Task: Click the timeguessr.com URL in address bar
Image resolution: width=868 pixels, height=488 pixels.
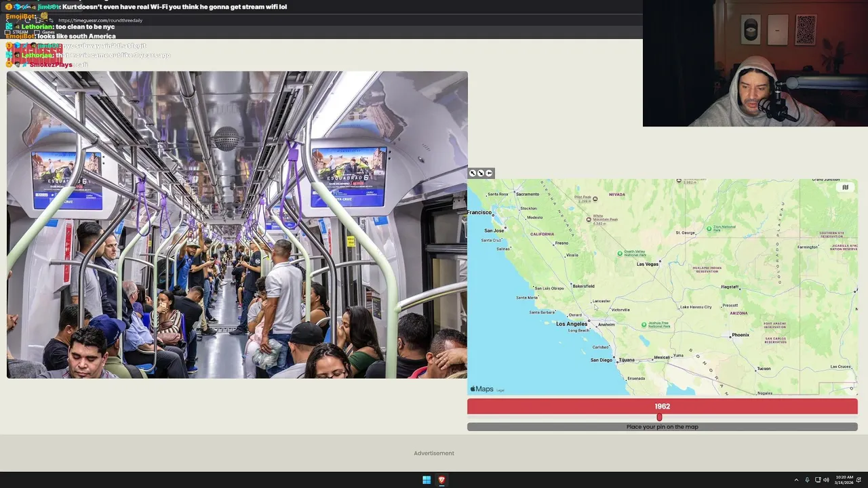Action: tap(100, 20)
